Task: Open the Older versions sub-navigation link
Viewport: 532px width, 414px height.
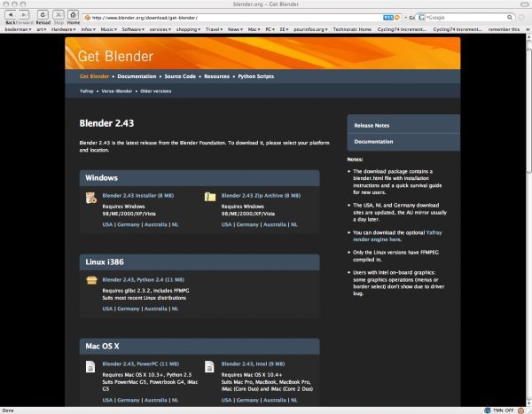Action: coord(156,91)
